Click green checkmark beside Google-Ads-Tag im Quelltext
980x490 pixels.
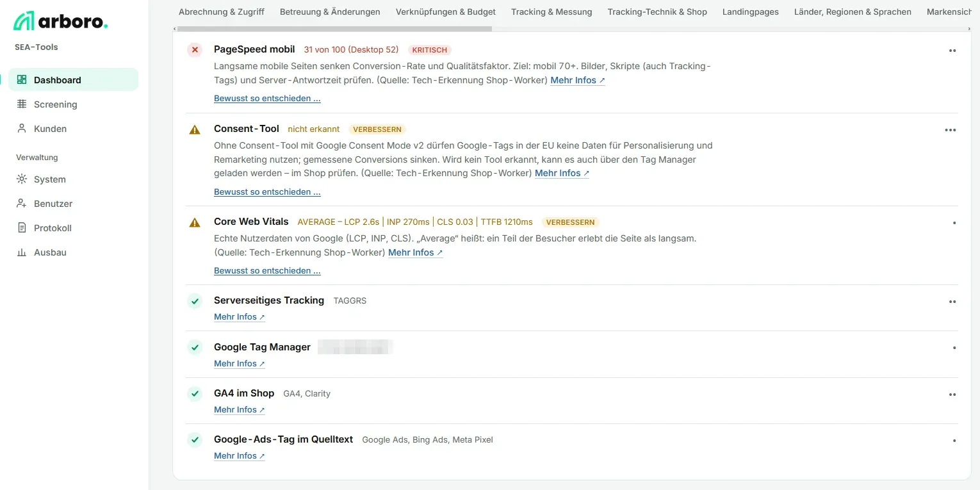pyautogui.click(x=195, y=439)
